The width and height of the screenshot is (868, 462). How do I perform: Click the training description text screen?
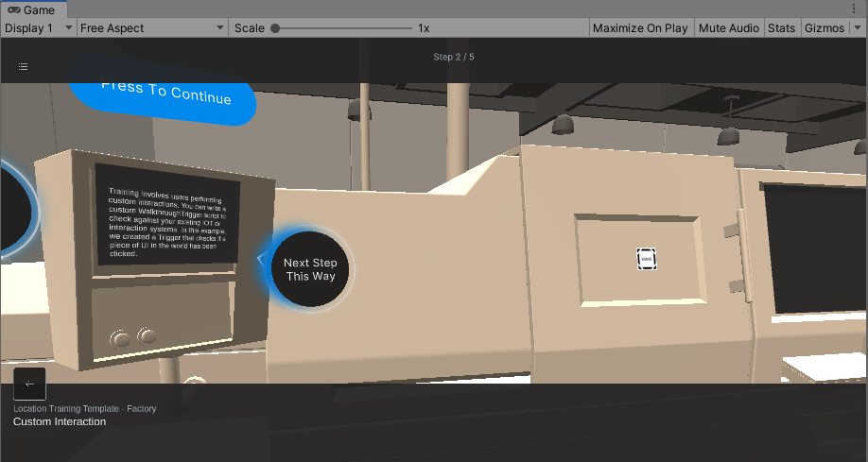coord(166,221)
